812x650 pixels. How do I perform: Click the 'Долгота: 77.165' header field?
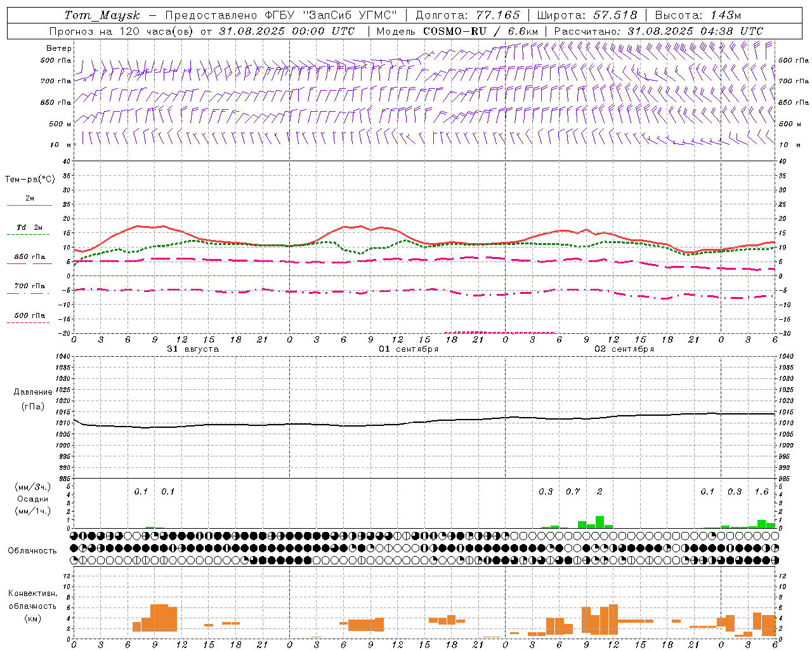pos(468,15)
